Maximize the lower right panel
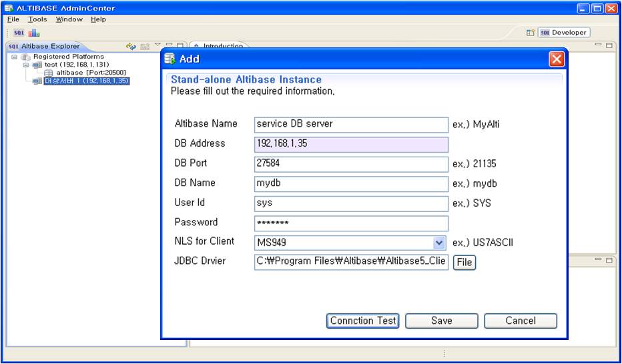 tap(609, 261)
